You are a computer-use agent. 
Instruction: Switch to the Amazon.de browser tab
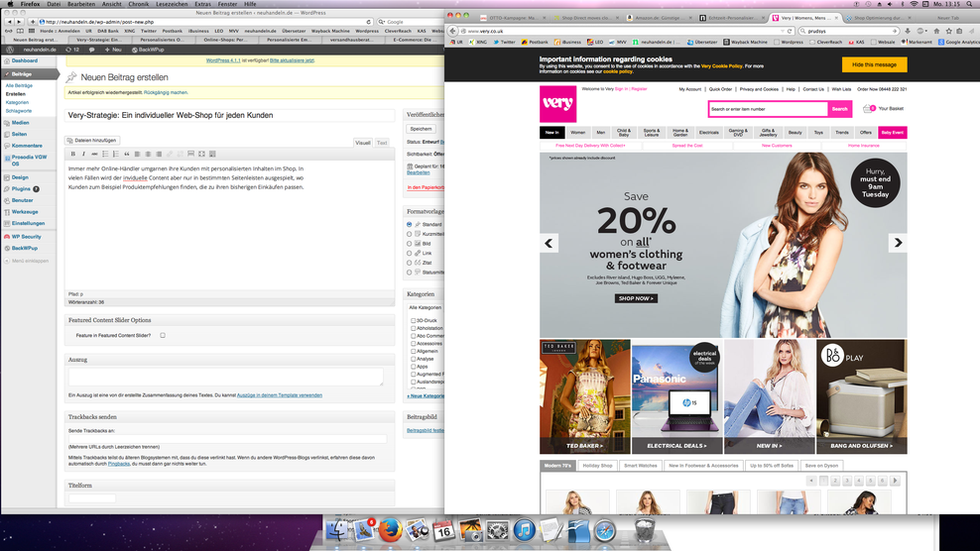[x=658, y=18]
